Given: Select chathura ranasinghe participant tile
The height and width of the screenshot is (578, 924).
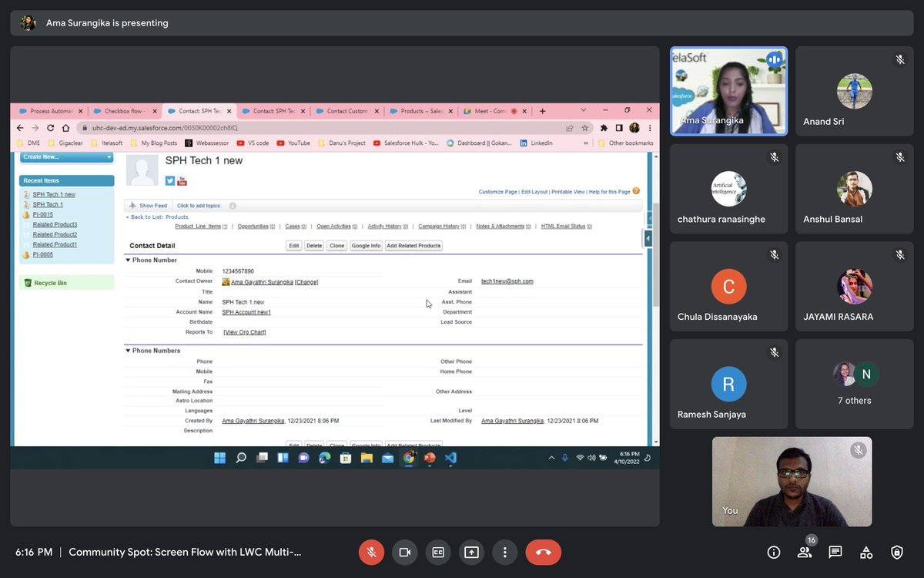Looking at the screenshot, I should [728, 189].
